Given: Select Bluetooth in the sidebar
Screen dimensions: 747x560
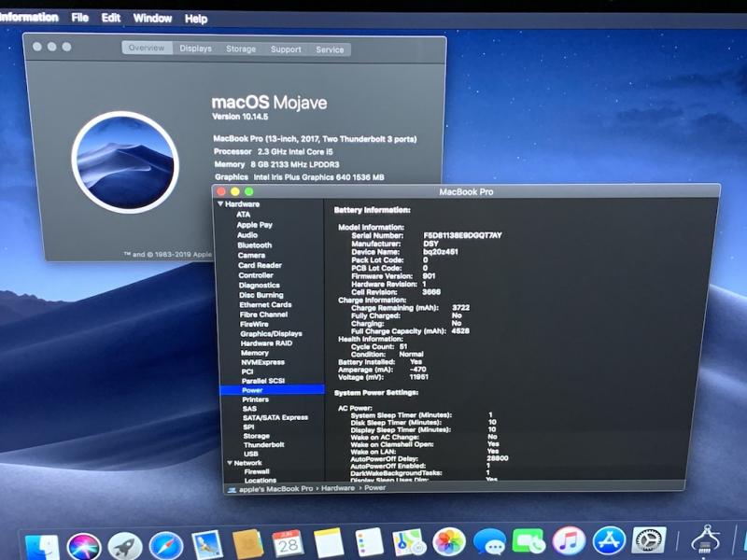Looking at the screenshot, I should point(254,245).
